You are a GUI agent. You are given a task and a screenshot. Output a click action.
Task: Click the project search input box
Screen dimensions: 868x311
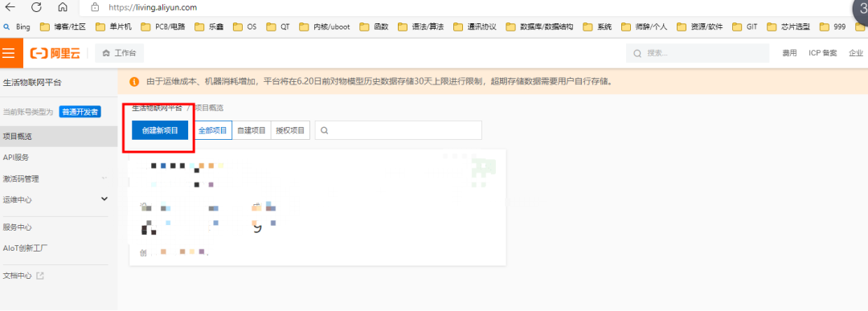click(399, 130)
